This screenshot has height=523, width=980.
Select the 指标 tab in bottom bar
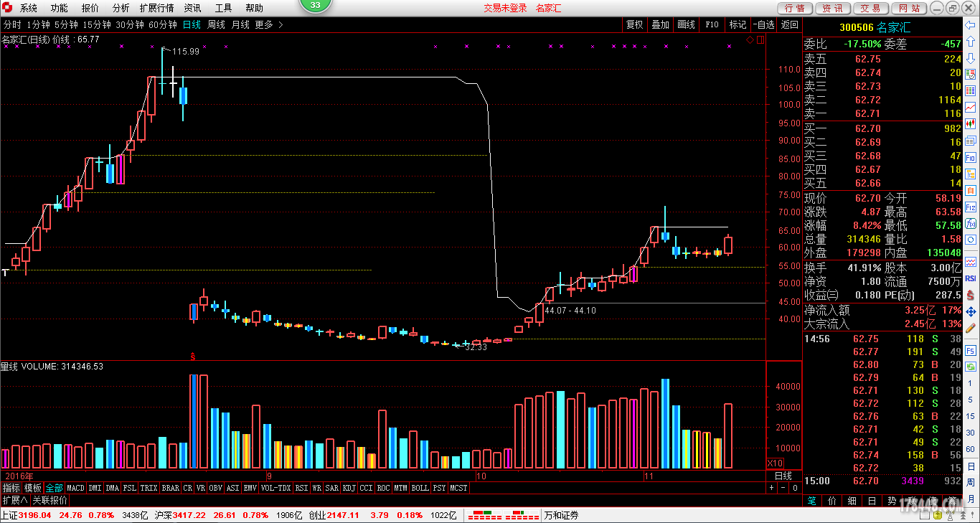point(11,488)
